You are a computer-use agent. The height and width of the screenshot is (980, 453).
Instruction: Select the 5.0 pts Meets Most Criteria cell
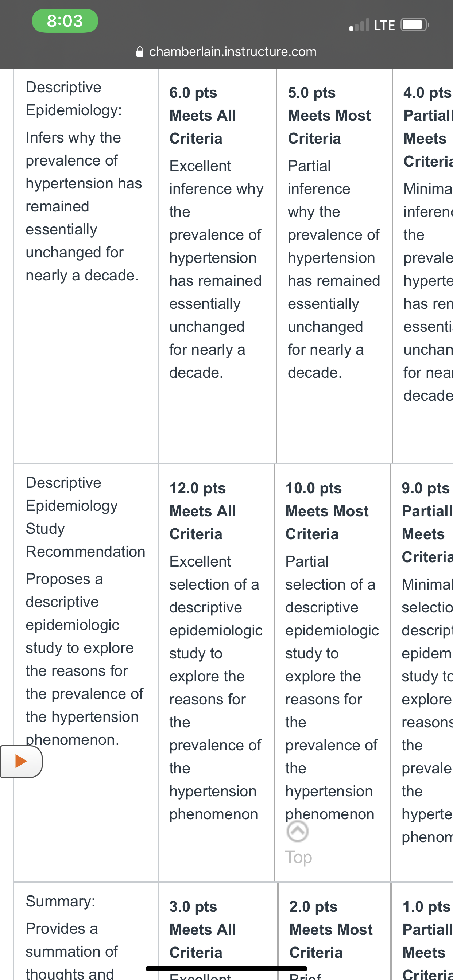coord(334,265)
